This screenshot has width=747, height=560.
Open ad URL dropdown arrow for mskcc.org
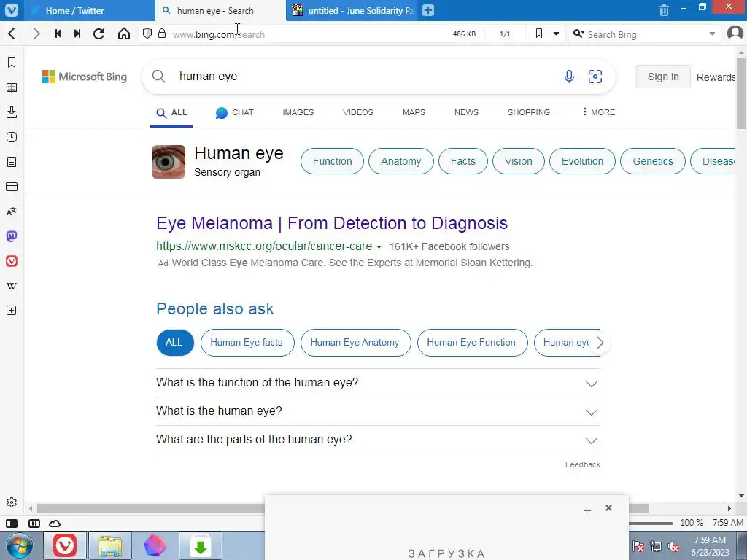(x=379, y=247)
